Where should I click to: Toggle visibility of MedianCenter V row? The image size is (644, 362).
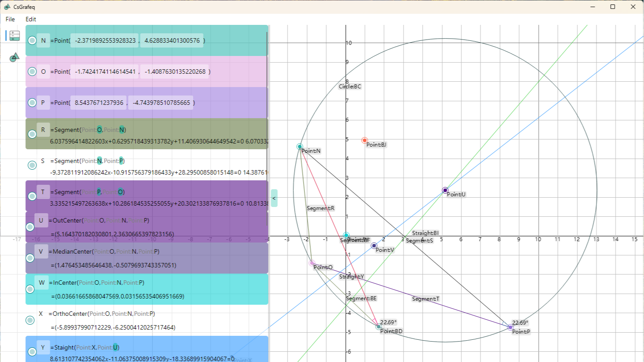click(30, 258)
